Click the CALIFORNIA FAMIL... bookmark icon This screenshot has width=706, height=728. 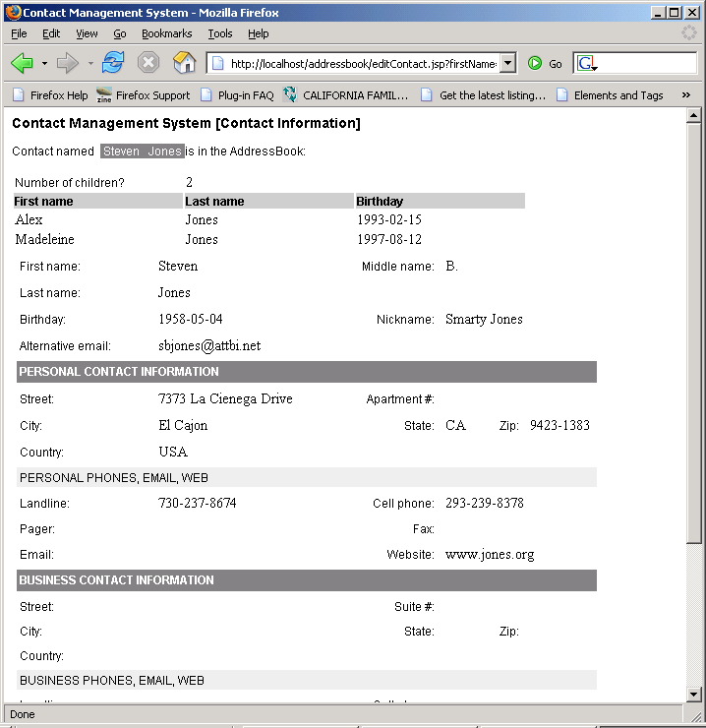(x=290, y=95)
